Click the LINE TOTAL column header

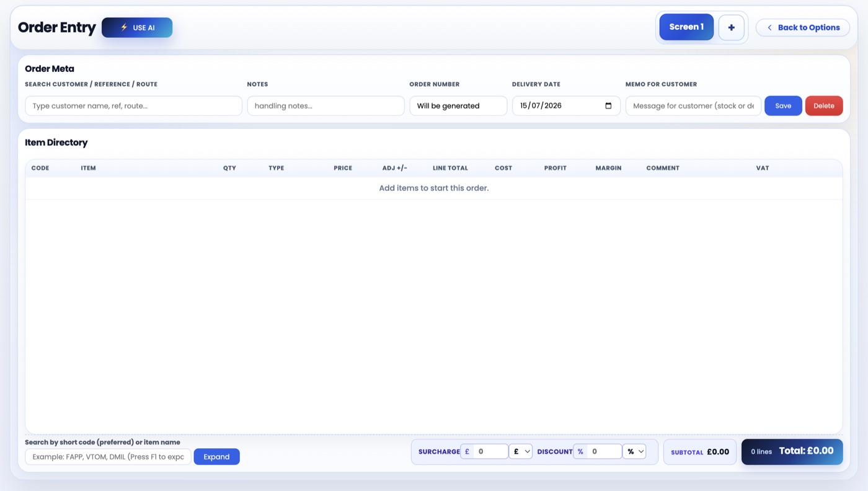[x=450, y=168]
